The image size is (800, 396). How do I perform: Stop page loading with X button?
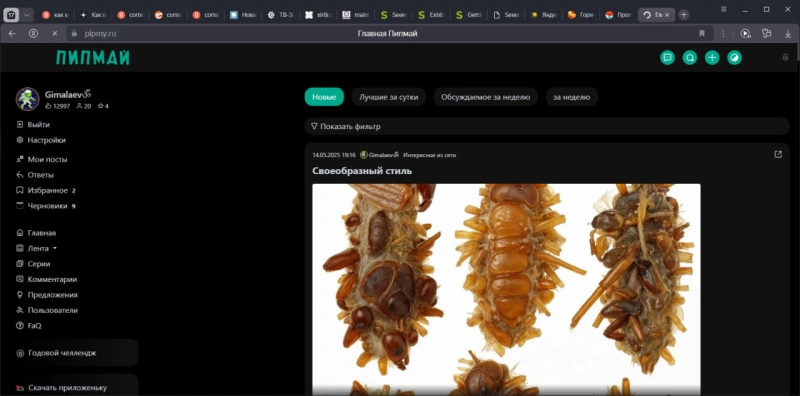[55, 34]
